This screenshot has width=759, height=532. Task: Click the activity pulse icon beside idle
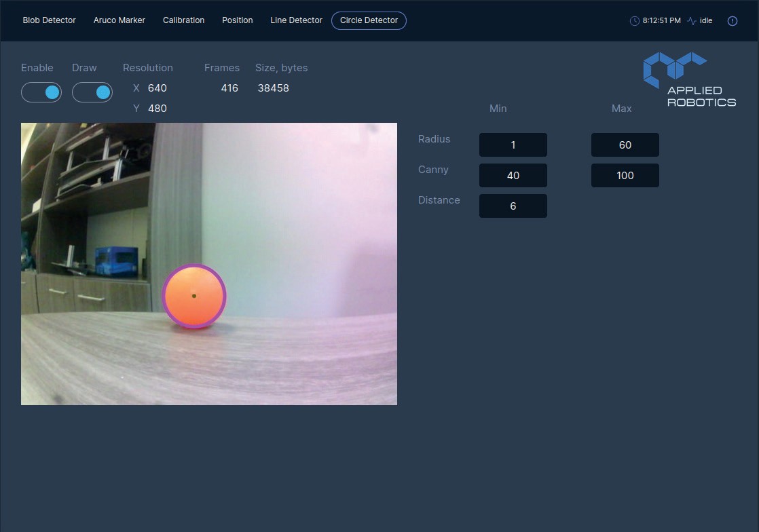(692, 21)
